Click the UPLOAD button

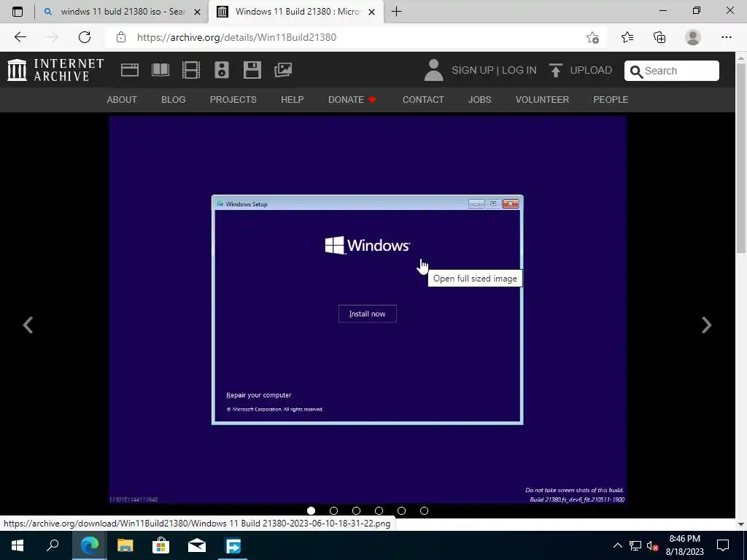coord(580,71)
